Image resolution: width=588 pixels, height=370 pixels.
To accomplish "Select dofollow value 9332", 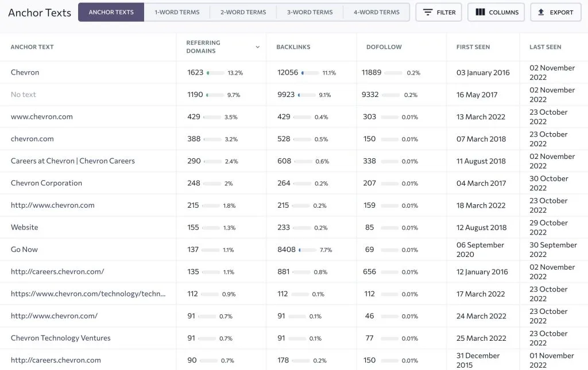I will tap(370, 95).
